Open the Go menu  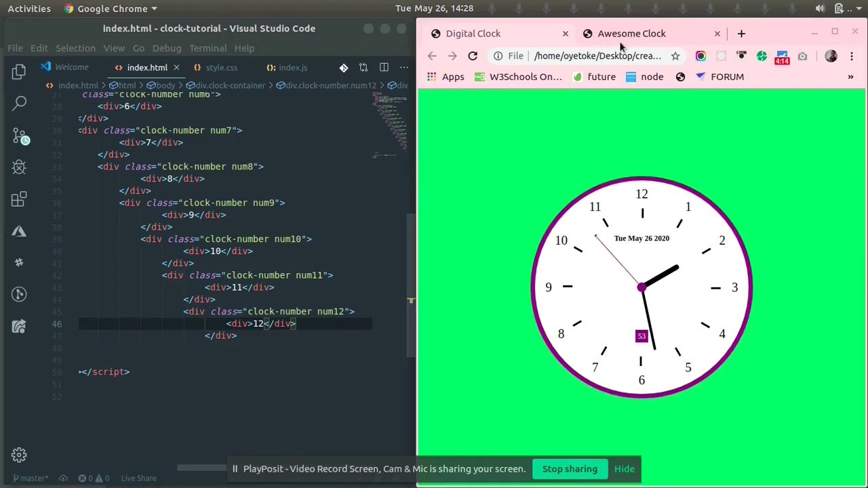138,48
